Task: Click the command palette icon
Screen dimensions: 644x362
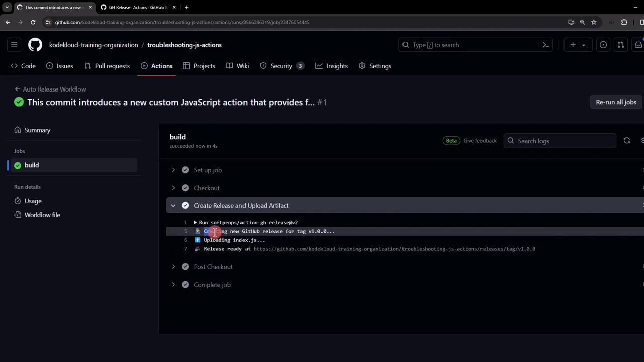Action: coord(545,45)
